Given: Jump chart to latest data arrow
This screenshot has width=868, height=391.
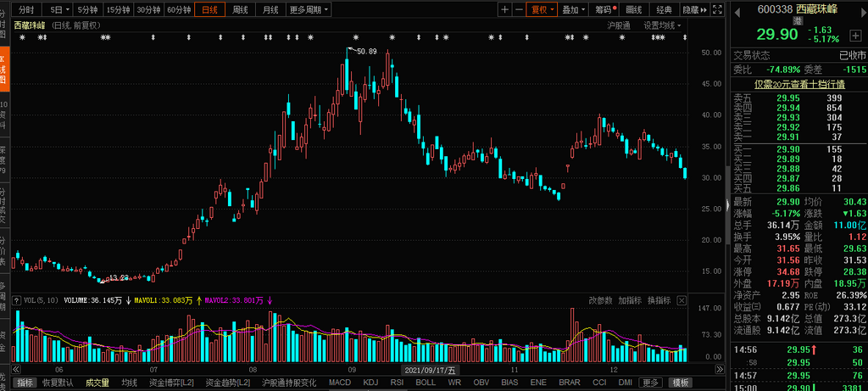Looking at the screenshot, I should (x=720, y=370).
